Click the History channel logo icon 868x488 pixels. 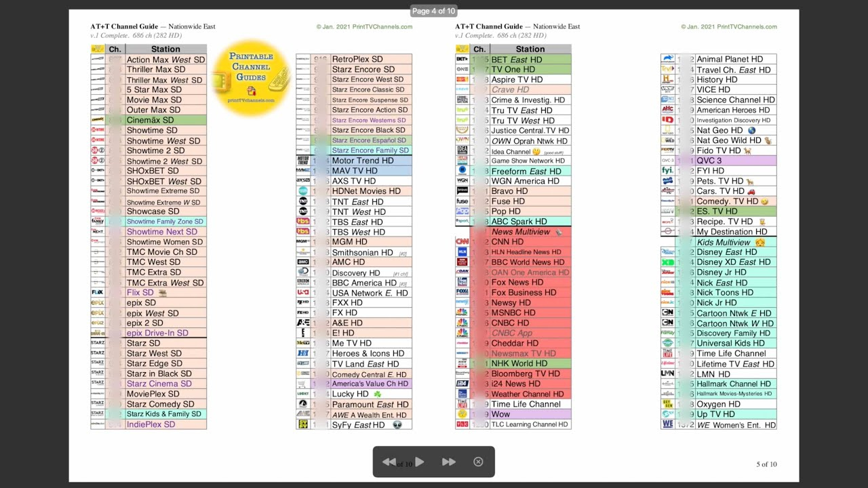coord(667,79)
